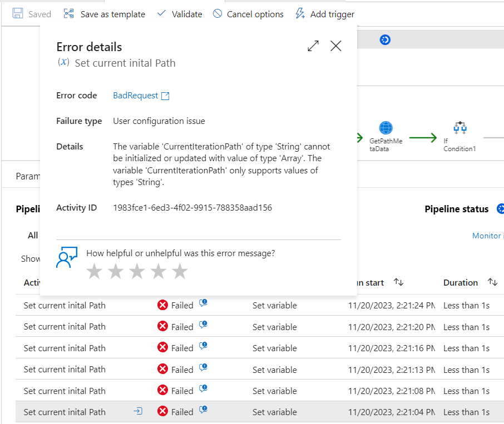Click the blue circular icon in gray header
The image size is (504, 424).
point(385,40)
